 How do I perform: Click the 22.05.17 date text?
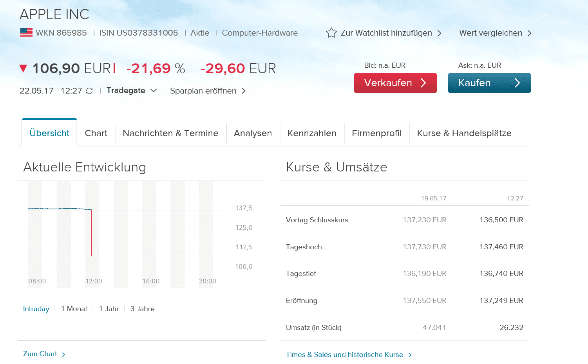click(36, 91)
